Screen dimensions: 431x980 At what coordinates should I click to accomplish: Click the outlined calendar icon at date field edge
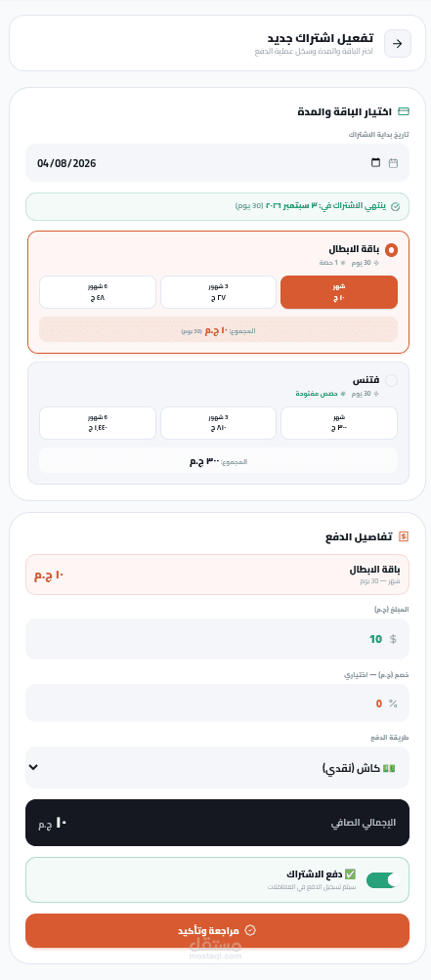click(394, 163)
